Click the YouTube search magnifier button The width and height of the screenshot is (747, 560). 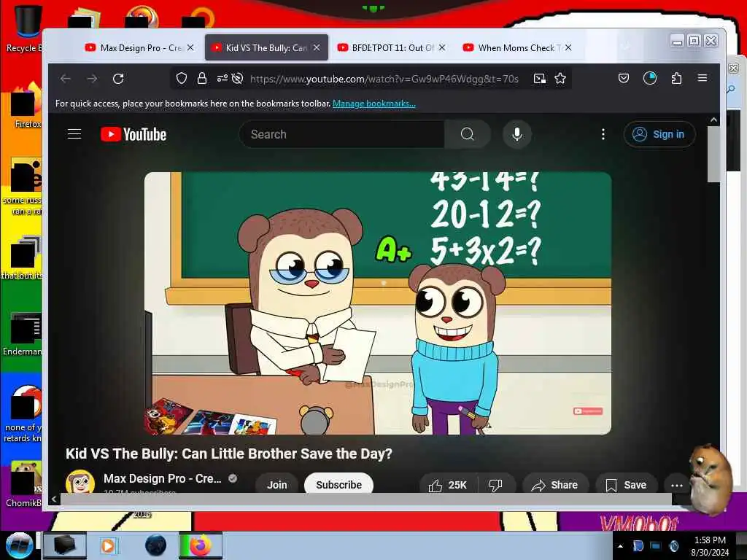point(468,134)
